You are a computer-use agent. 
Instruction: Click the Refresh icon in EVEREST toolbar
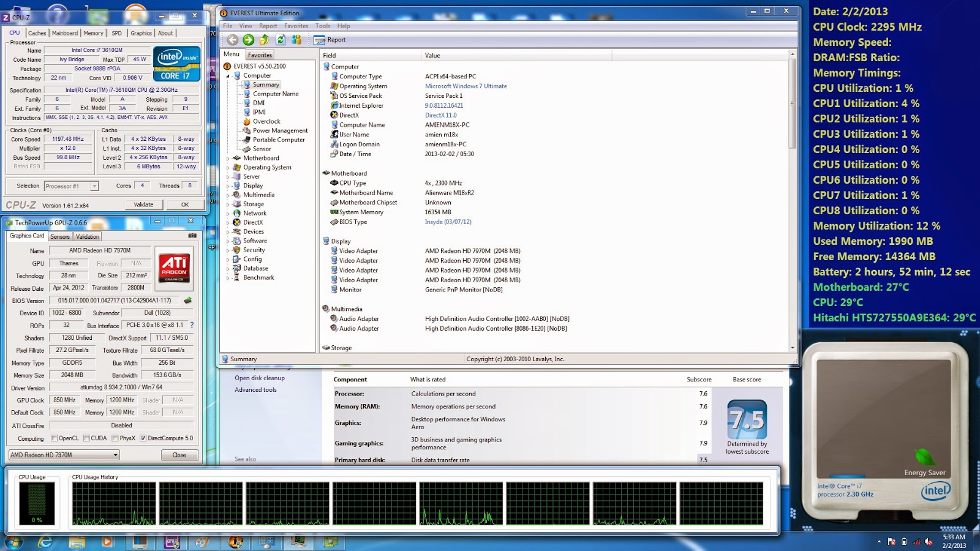[x=280, y=40]
